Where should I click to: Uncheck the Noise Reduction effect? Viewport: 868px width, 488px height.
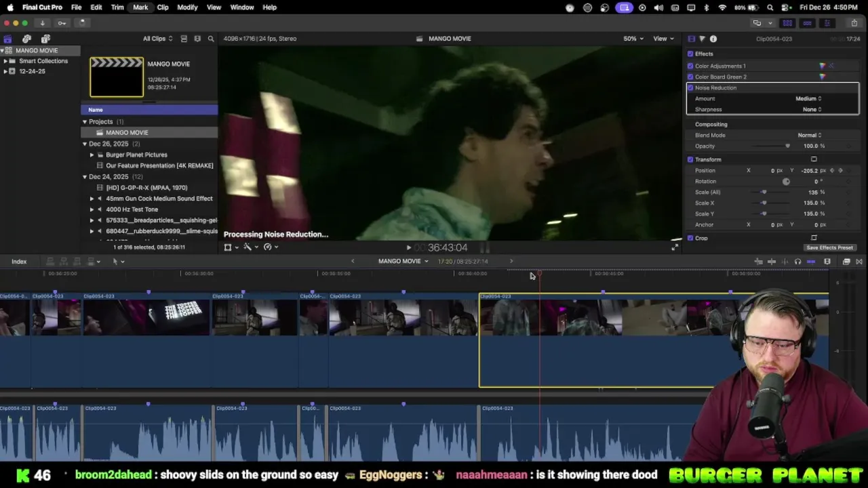[x=690, y=87]
